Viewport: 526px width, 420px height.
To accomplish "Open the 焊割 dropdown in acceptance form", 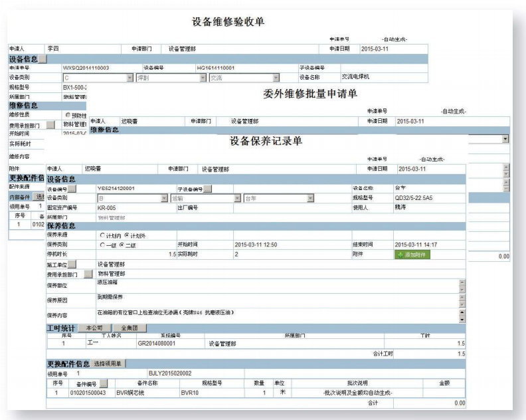I will tap(202, 78).
